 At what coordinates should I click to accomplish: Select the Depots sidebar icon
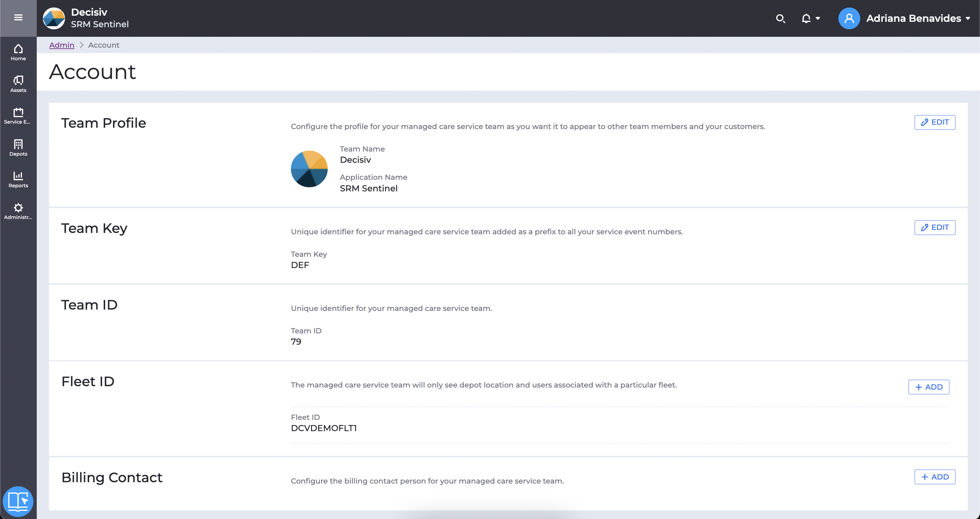pos(18,147)
